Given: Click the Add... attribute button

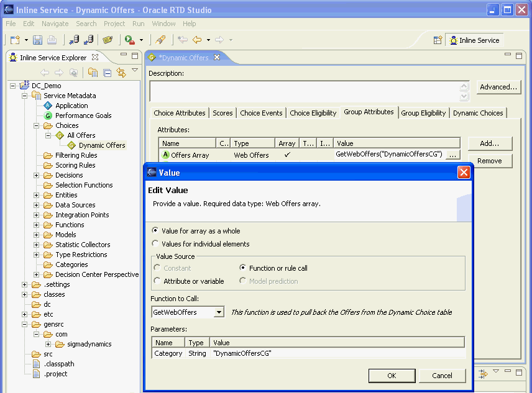Looking at the screenshot, I should pyautogui.click(x=490, y=143).
